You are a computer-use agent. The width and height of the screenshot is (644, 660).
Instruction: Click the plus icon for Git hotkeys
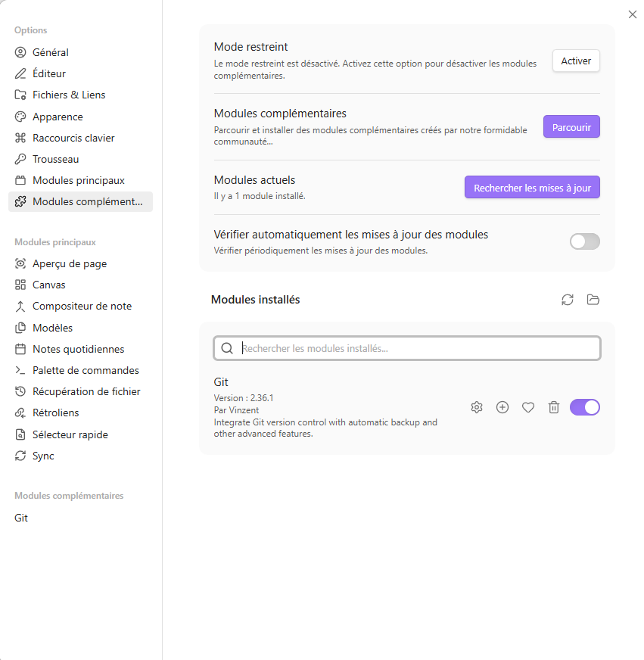point(502,407)
